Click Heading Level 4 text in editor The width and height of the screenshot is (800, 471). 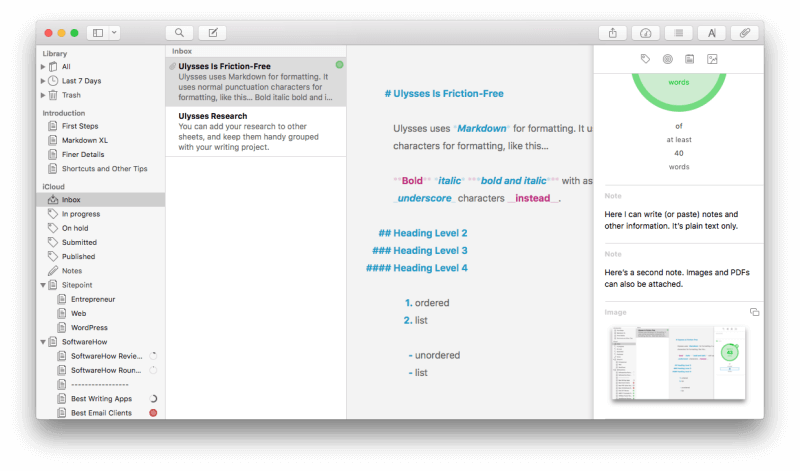430,268
